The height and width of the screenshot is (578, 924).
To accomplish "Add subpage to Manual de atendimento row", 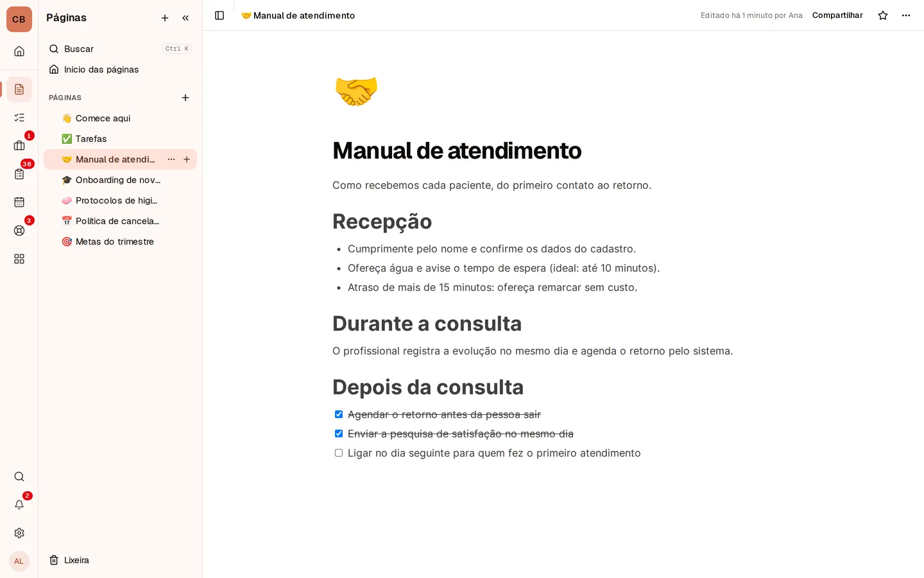I will point(187,159).
